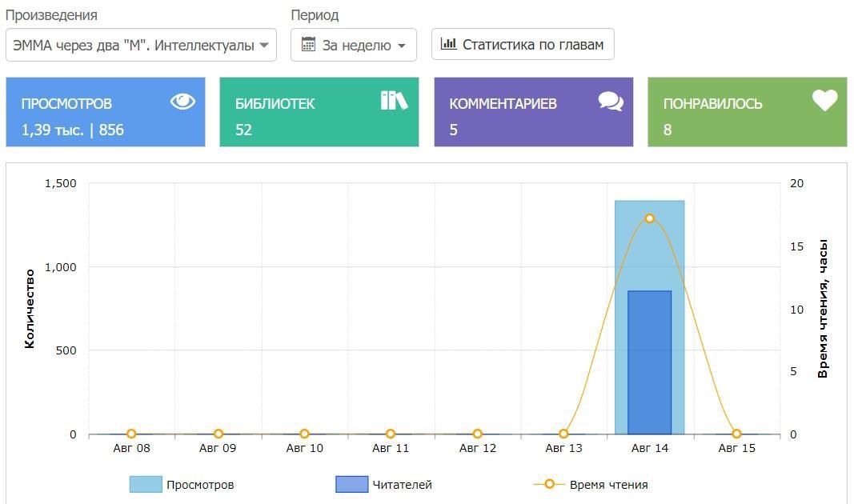Open the Комментариев summary card
This screenshot has width=854, height=504.
click(533, 112)
